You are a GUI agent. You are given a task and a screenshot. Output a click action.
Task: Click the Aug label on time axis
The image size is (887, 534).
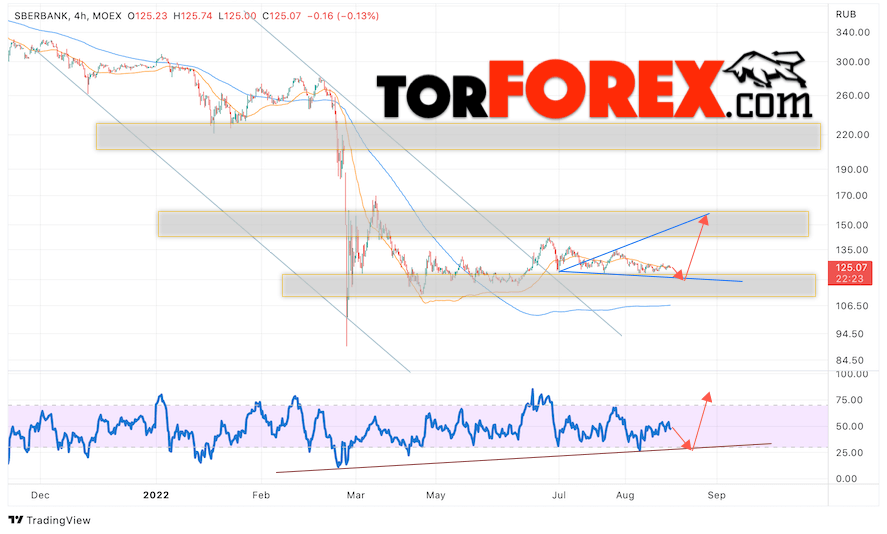coord(625,496)
